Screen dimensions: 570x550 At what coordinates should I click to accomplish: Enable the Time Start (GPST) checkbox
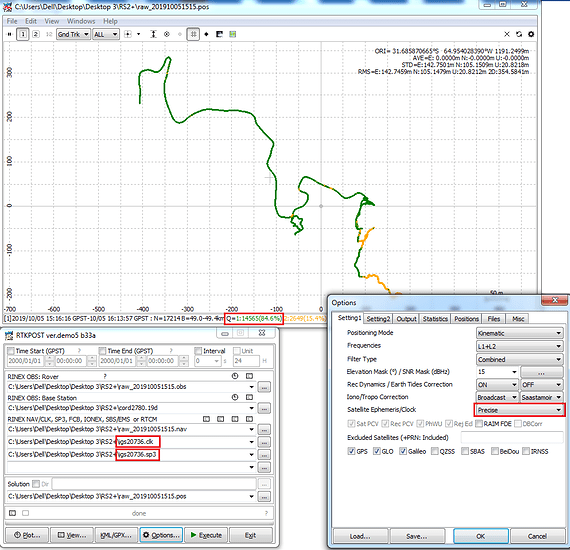11,351
